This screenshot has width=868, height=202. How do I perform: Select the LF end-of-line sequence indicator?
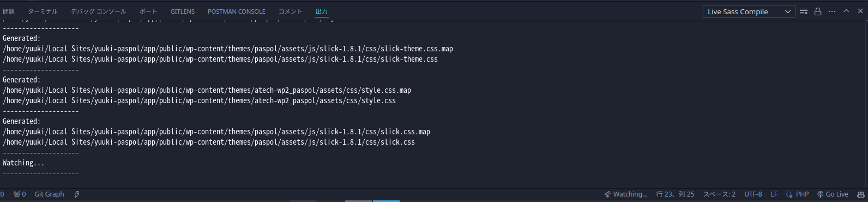click(774, 194)
